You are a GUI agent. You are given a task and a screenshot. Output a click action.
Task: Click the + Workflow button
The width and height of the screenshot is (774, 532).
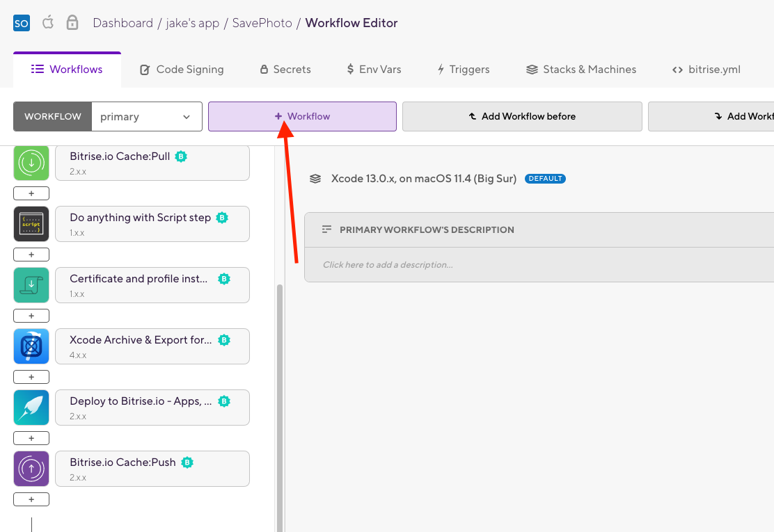[302, 116]
